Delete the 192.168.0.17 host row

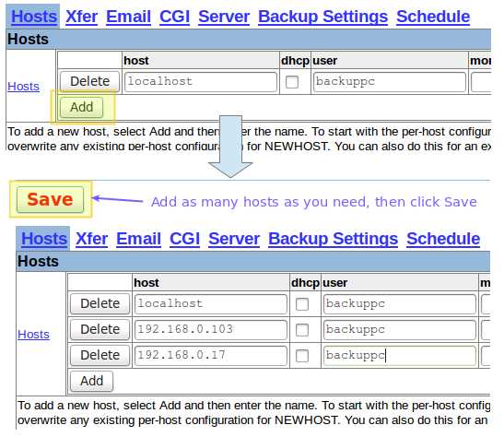(100, 355)
